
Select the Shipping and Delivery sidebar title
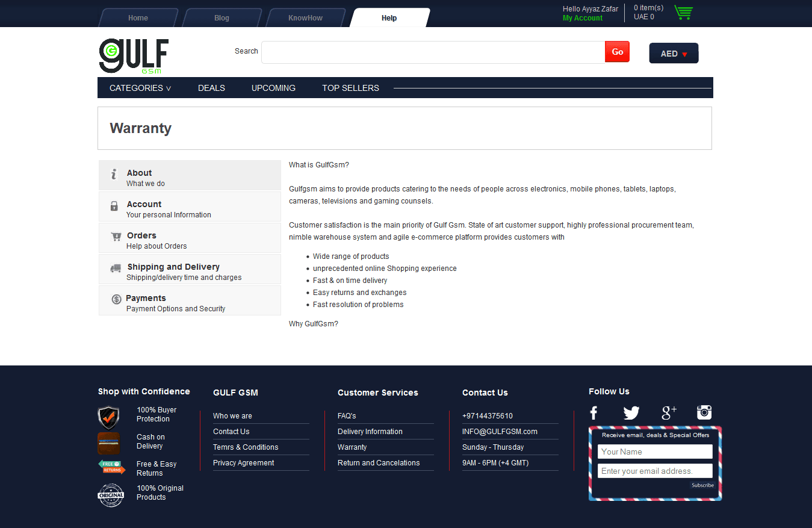click(173, 267)
